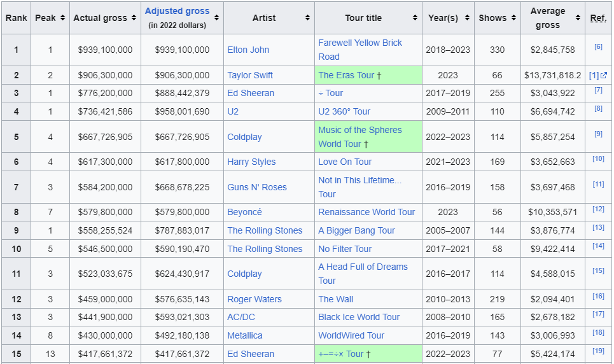Open the Guns N' Roses link
The height and width of the screenshot is (364, 614).
257,187
